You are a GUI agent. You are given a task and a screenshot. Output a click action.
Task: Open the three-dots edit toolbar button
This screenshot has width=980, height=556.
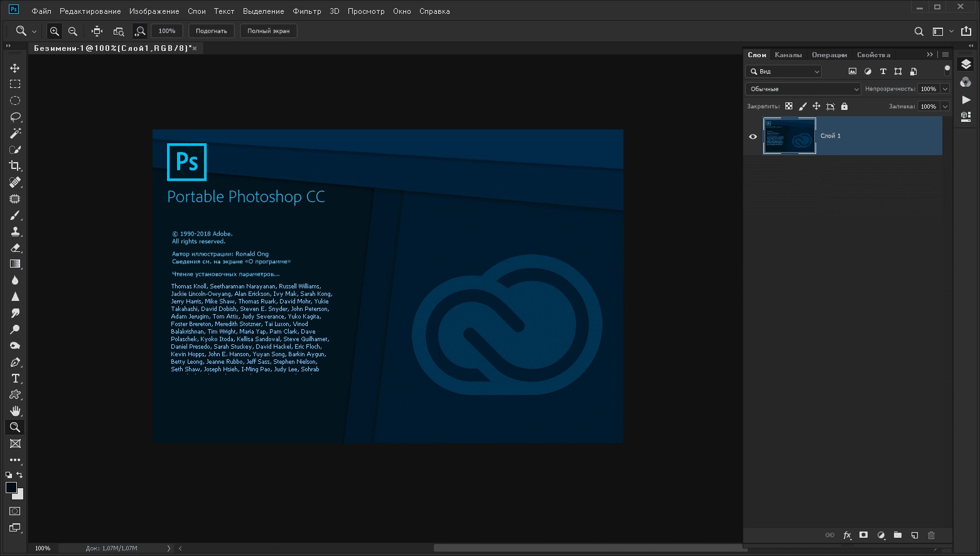(15, 460)
